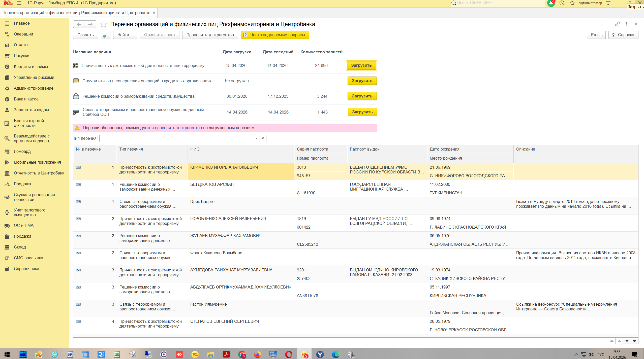Click the Часто задаваемые вопросы button

coord(275,35)
